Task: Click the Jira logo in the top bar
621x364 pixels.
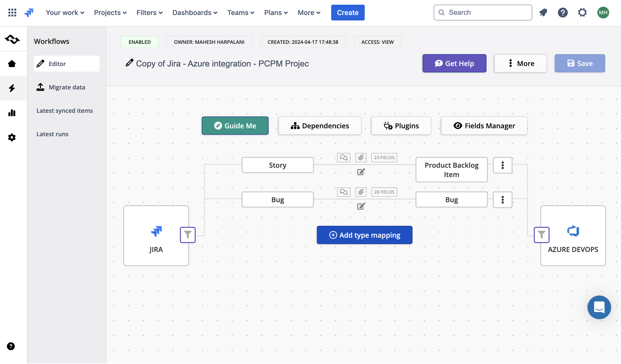Action: [29, 13]
